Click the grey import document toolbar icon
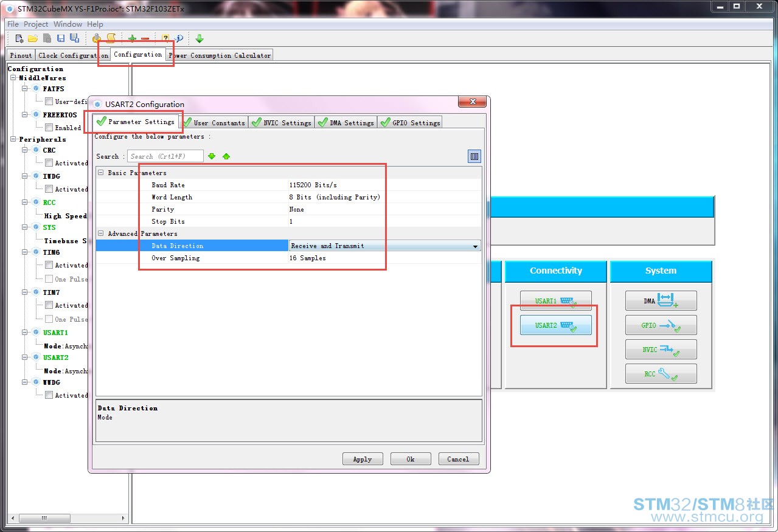Screen dimensions: 778x532 47,38
